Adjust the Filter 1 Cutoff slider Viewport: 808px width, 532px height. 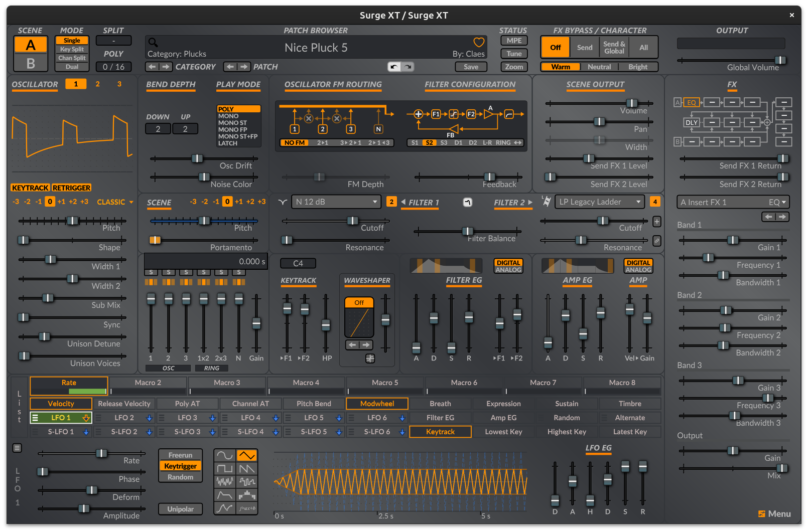click(x=336, y=221)
